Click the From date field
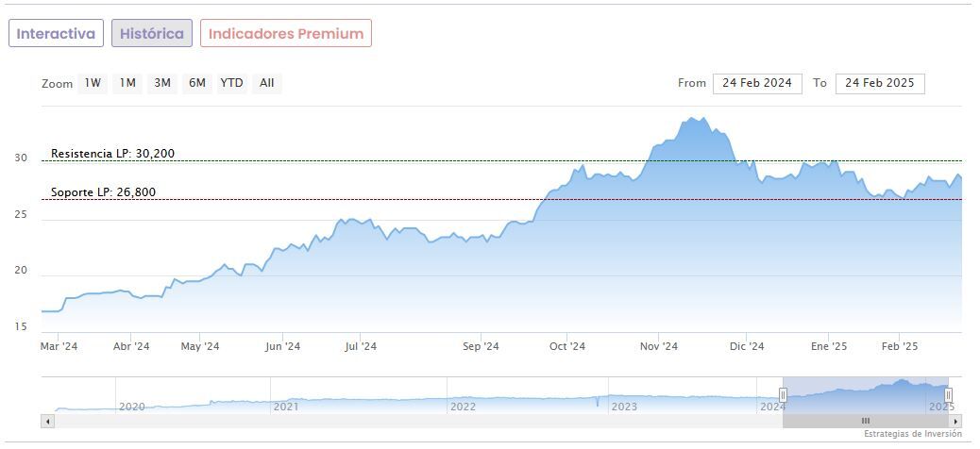Image resolution: width=980 pixels, height=449 pixels. coord(757,83)
